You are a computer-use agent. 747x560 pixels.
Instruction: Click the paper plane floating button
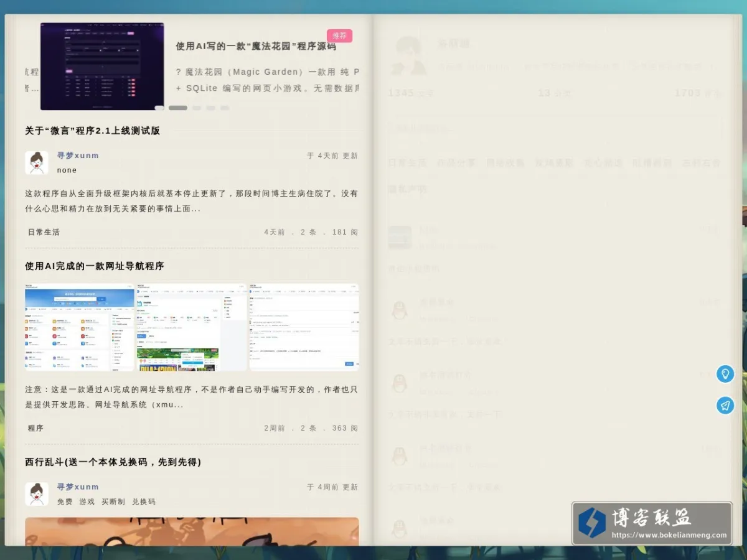(725, 406)
